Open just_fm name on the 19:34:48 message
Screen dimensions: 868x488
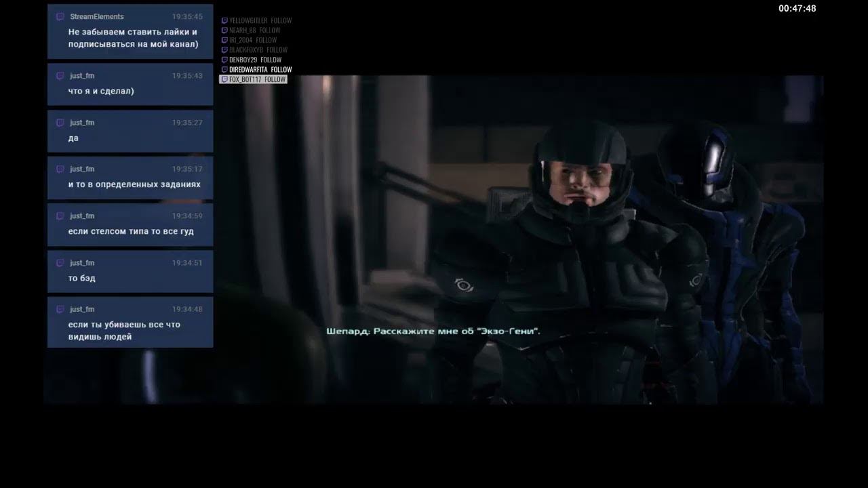coord(82,309)
